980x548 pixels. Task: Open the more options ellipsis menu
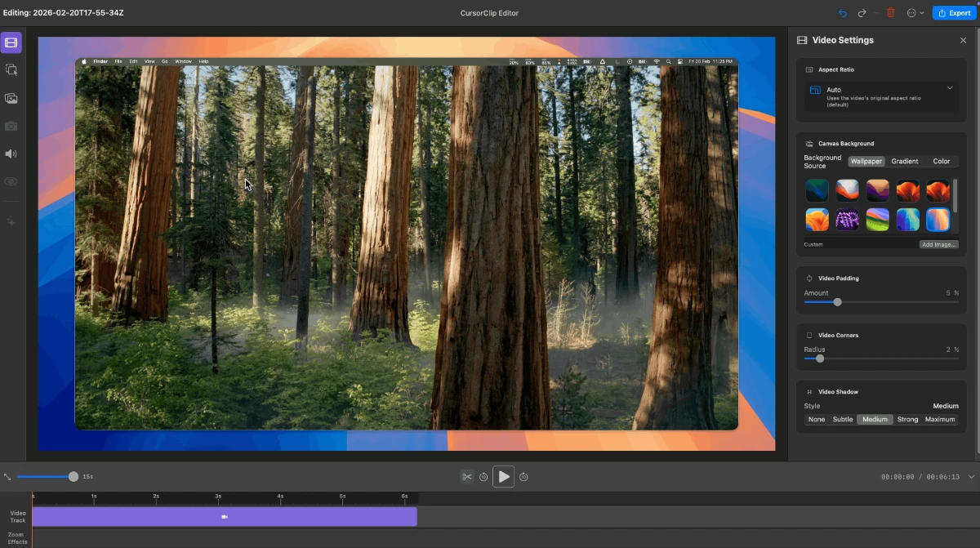(x=912, y=13)
